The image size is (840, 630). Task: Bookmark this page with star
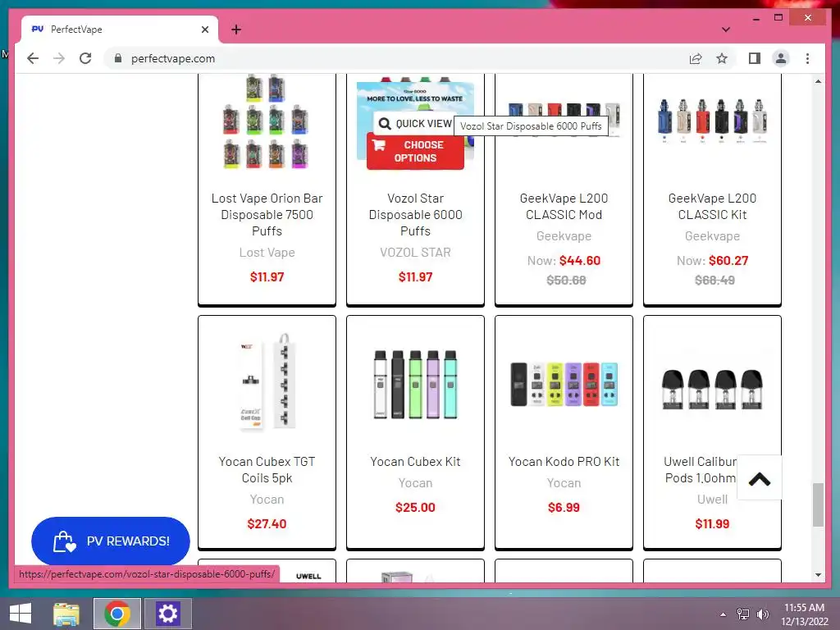[722, 58]
